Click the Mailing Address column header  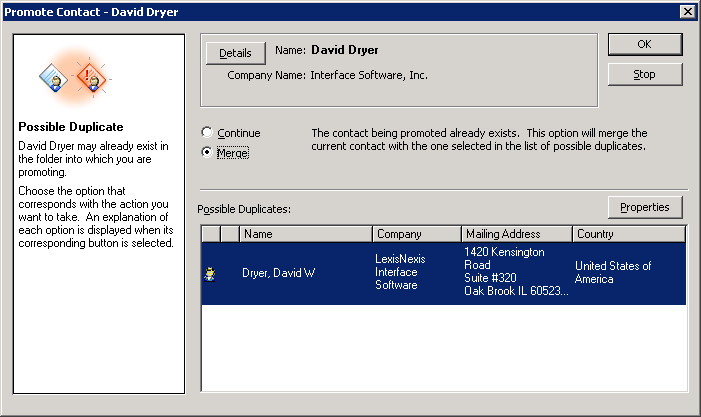pyautogui.click(x=516, y=234)
